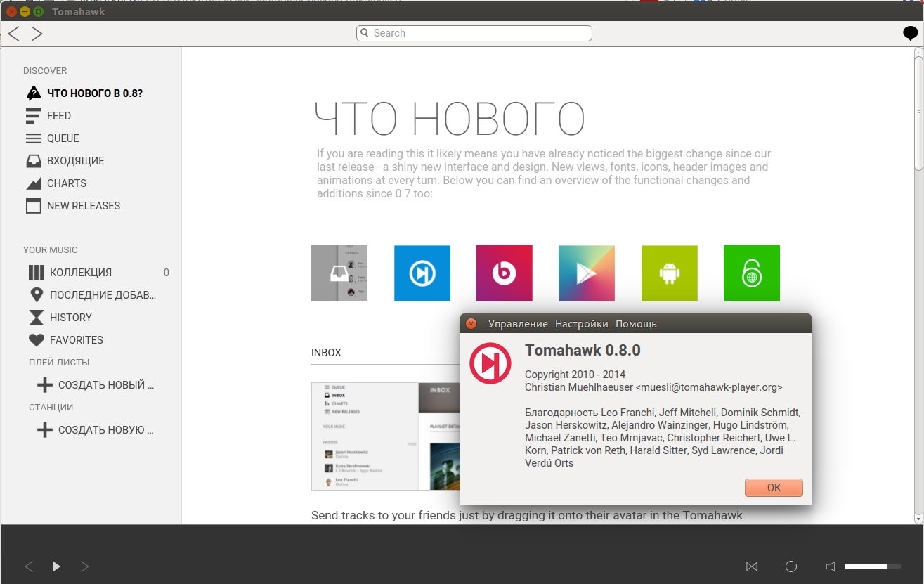Select the blue Tomahawk play tile
Viewport: 924px width, 584px height.
click(x=422, y=273)
